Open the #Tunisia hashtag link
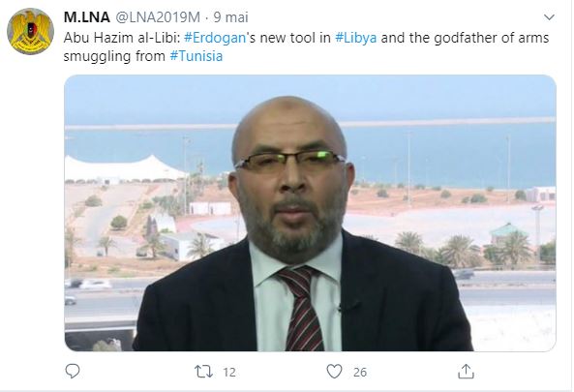This screenshot has height=392, width=574. tap(196, 56)
